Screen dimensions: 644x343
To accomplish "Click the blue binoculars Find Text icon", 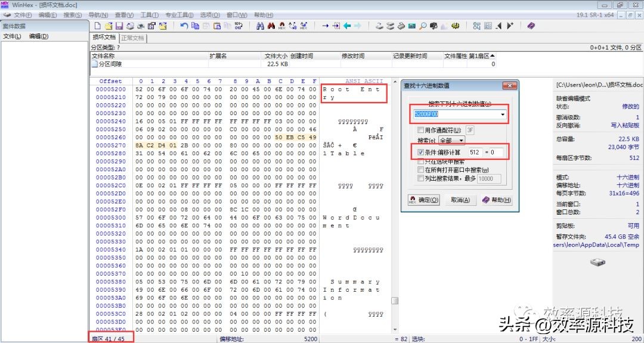I will pos(260,26).
